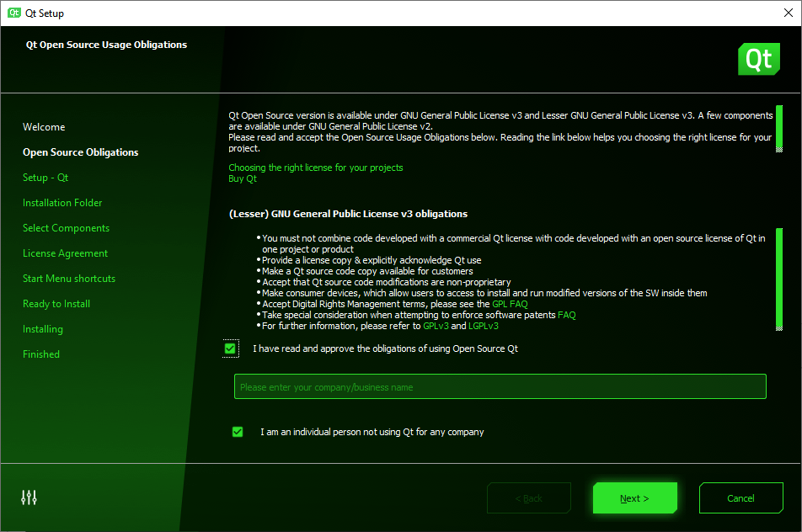Click the Cancel button
The width and height of the screenshot is (802, 532).
(741, 497)
